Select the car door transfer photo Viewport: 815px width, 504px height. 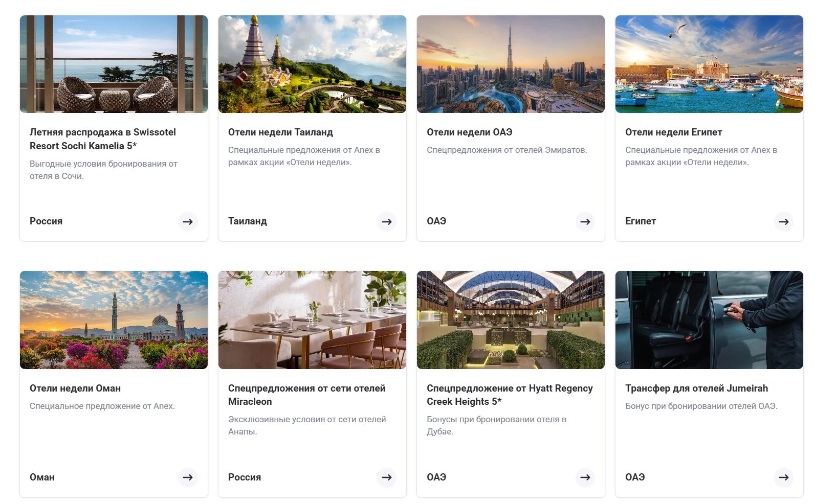coord(709,320)
